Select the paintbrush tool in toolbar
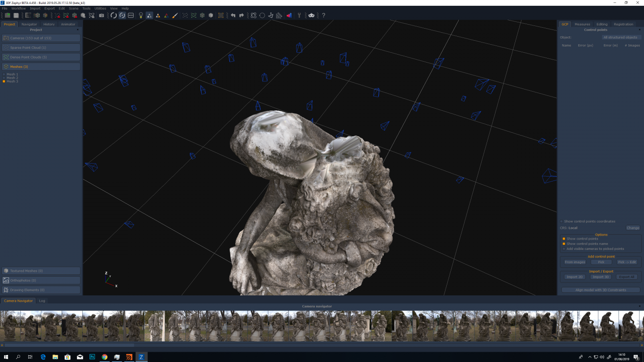 [x=175, y=15]
